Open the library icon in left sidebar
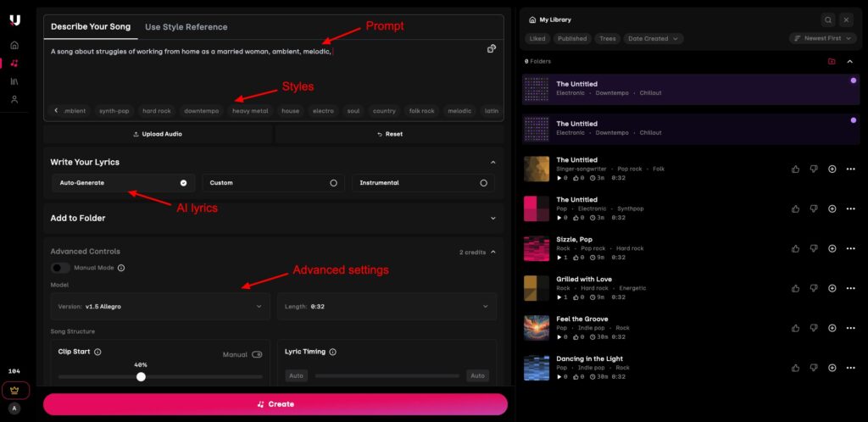Viewport: 868px width, 422px height. click(x=15, y=81)
